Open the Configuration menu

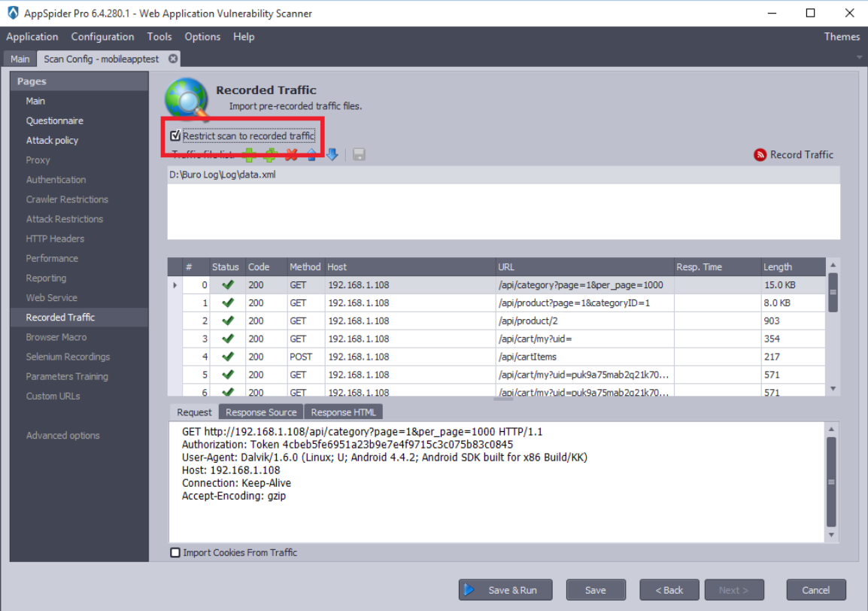(102, 37)
